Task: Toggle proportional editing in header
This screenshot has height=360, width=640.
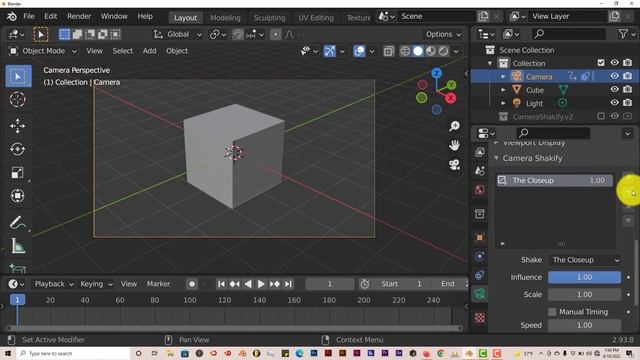Action: coord(276,34)
